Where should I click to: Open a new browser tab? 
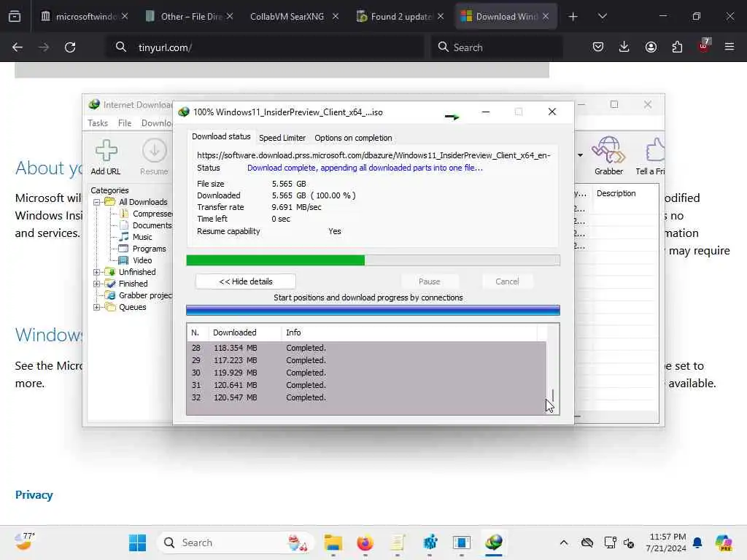coord(573,17)
